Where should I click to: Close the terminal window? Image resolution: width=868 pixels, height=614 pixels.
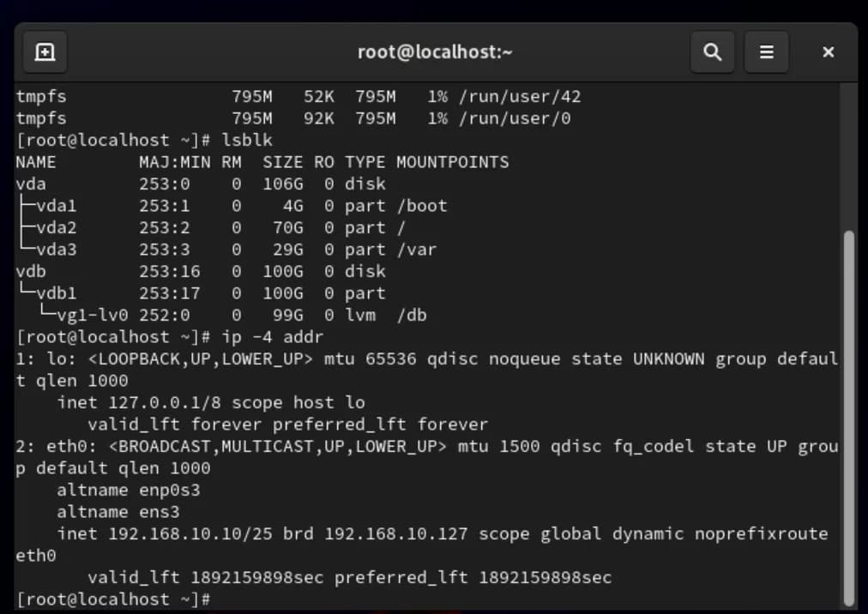pos(829,52)
